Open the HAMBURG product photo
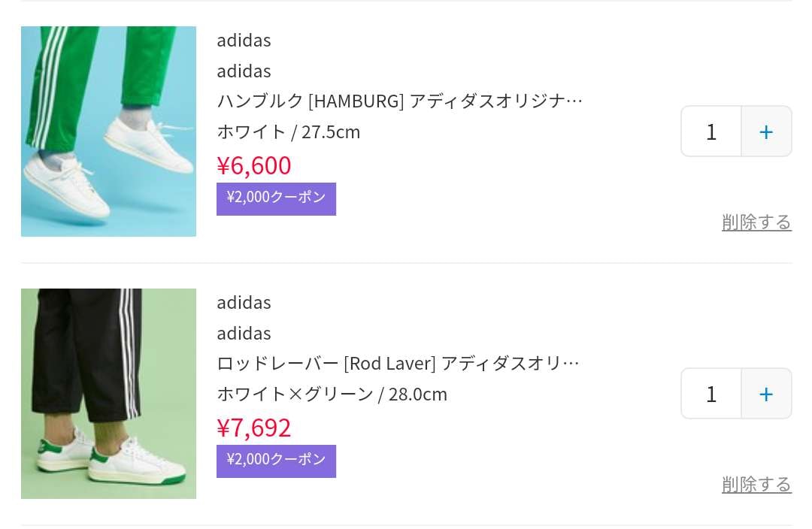 108,131
